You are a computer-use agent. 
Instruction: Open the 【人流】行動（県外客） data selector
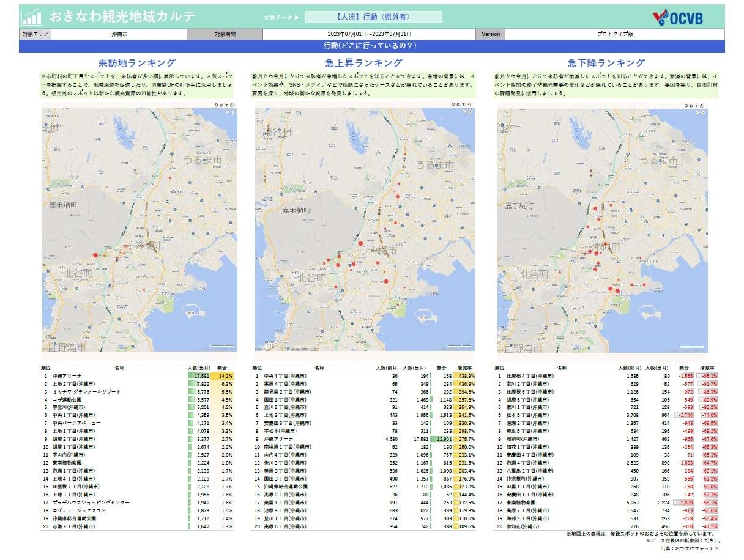coord(373,17)
